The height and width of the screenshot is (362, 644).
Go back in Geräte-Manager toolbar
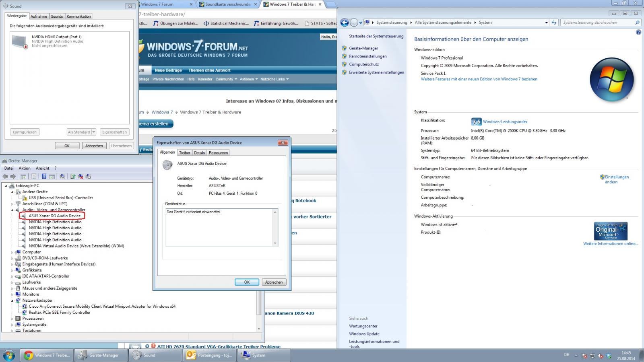point(5,176)
